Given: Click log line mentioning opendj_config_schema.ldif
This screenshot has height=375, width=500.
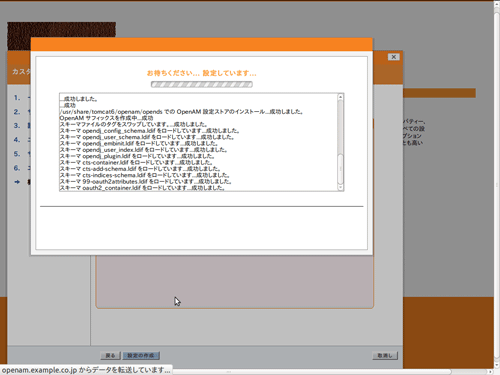Looking at the screenshot, I should point(149,131).
